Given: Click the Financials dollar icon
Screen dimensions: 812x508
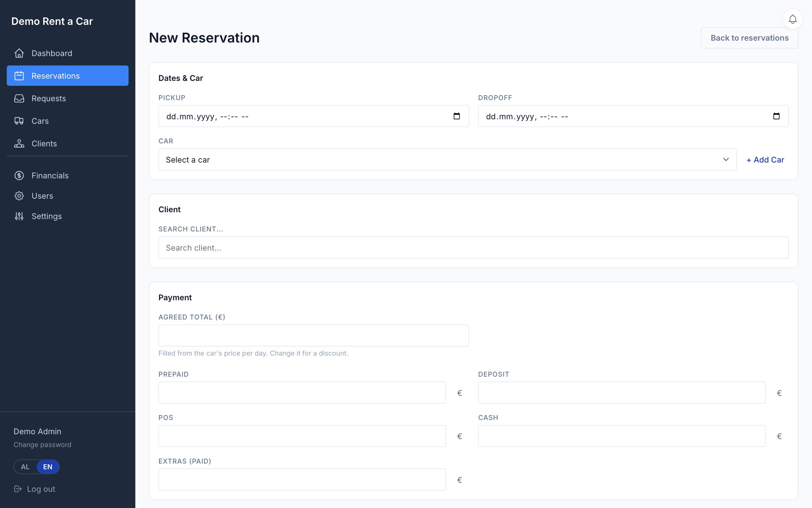Looking at the screenshot, I should pos(19,175).
